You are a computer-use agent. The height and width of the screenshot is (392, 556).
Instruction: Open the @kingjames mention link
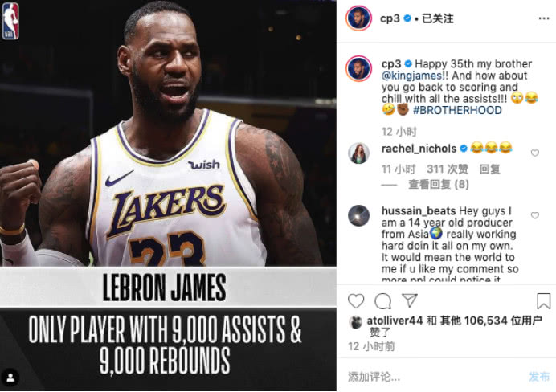(411, 76)
